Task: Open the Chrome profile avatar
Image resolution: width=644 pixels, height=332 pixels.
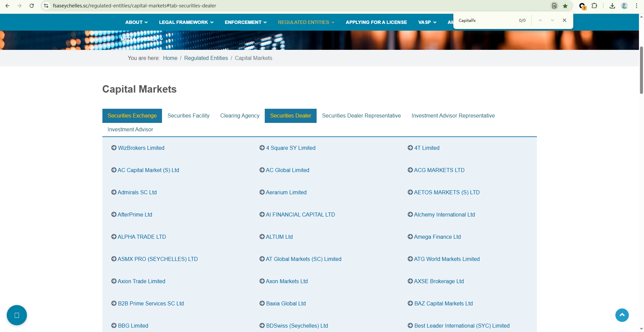Action: [624, 6]
